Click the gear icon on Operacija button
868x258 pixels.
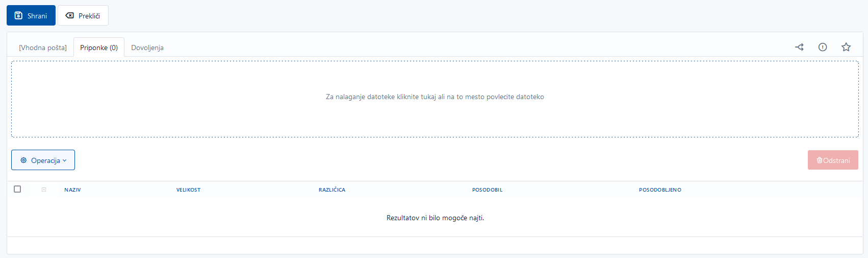click(23, 160)
